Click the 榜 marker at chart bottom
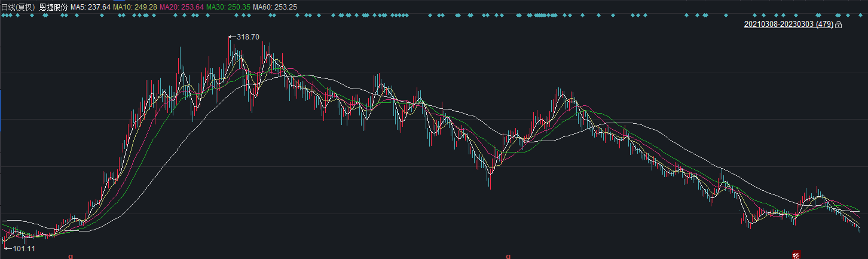This screenshot has height=259, width=868. (x=796, y=255)
